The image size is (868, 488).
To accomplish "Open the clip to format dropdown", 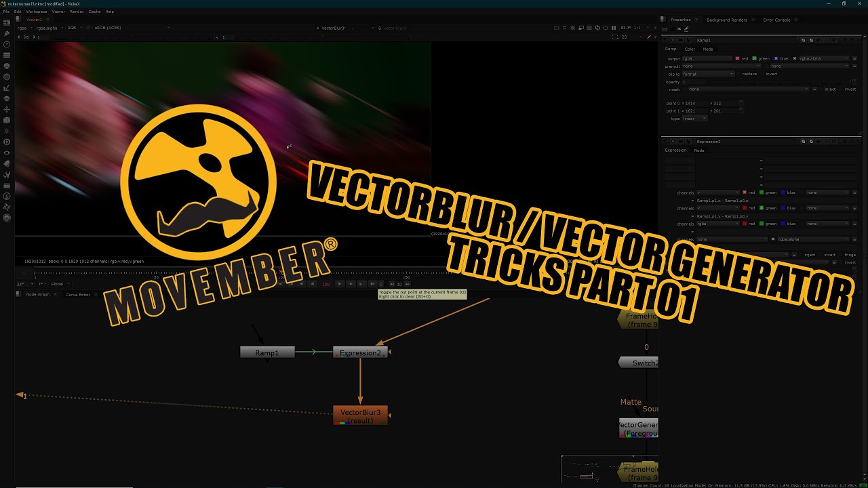I will tap(708, 74).
